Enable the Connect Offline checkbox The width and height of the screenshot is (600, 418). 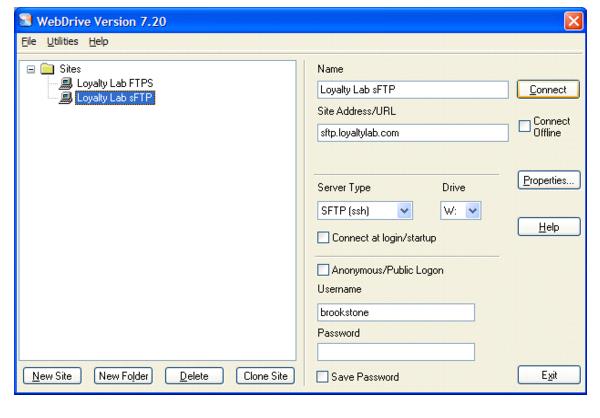click(525, 126)
